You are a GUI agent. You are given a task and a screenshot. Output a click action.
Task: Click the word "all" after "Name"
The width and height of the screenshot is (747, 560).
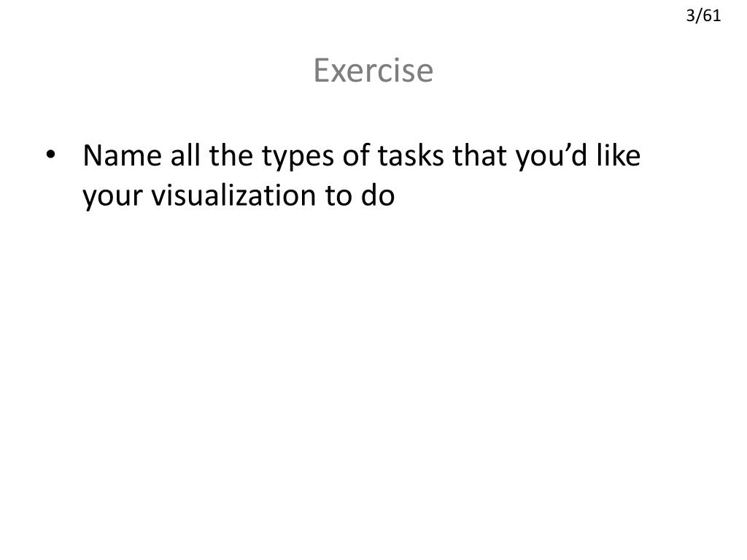point(185,155)
